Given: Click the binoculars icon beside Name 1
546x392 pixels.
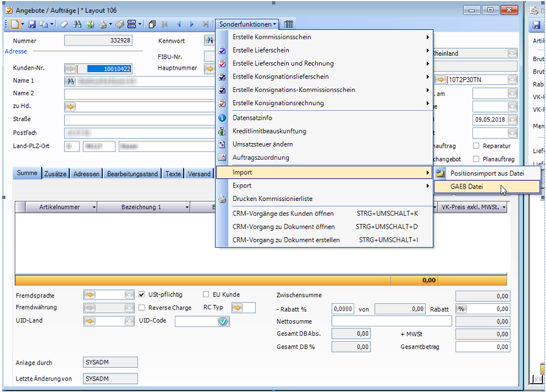Looking at the screenshot, I should (x=70, y=81).
